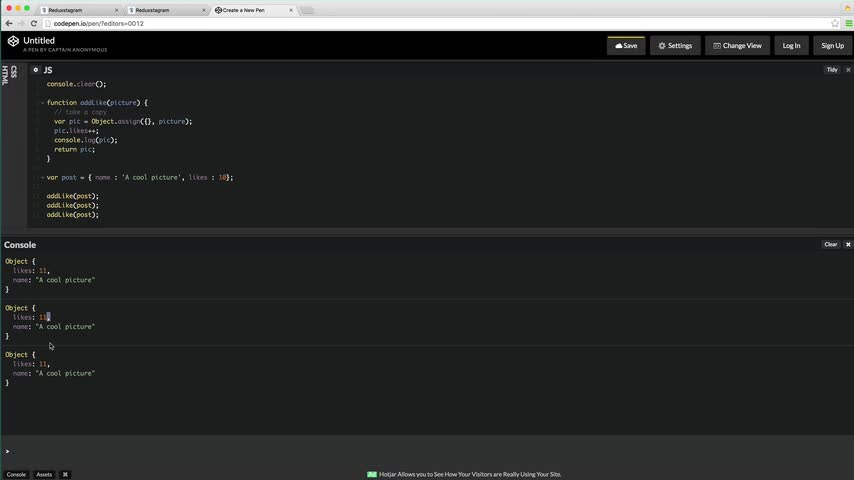Reload the page with the refresh icon
The image size is (854, 480).
(34, 23)
